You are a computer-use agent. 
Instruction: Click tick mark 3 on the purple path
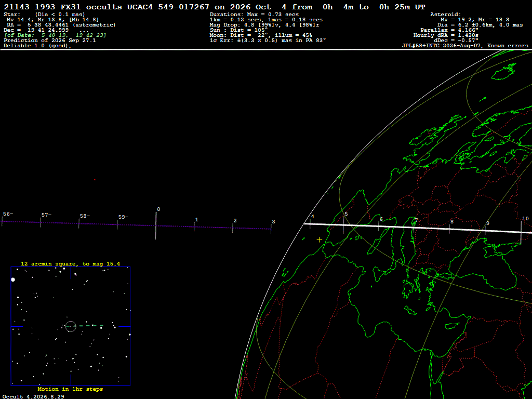271,229
